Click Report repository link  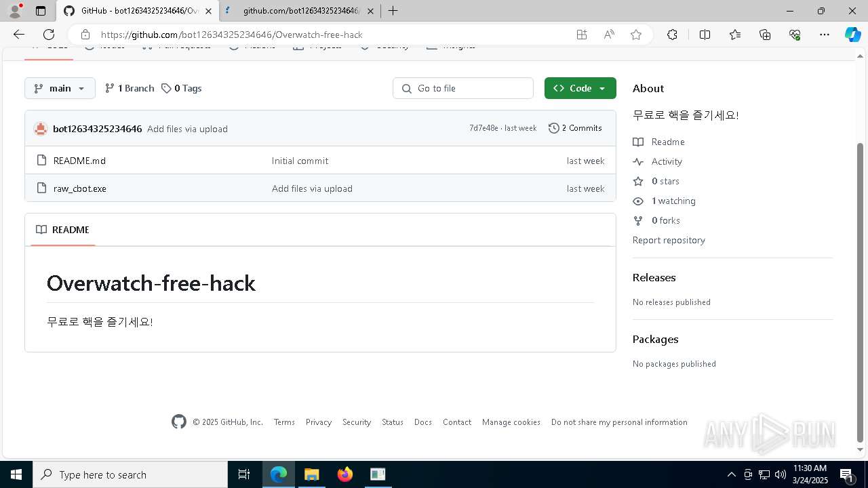click(669, 240)
